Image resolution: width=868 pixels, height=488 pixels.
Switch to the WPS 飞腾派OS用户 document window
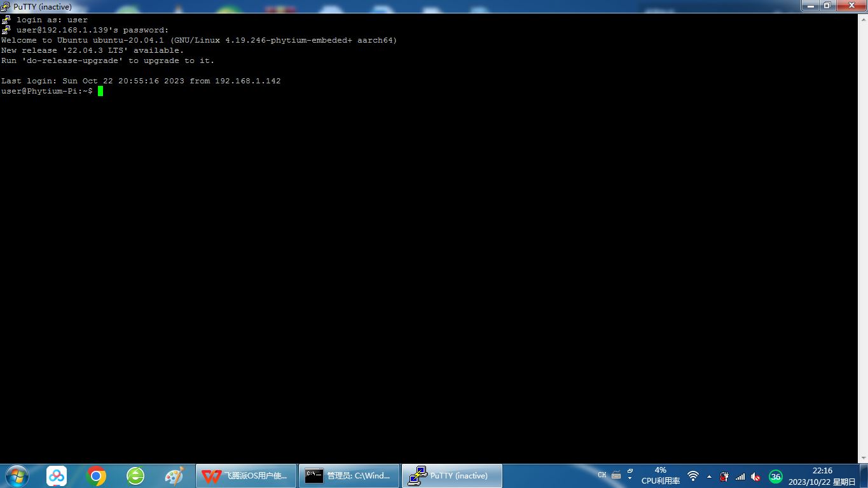pos(246,475)
